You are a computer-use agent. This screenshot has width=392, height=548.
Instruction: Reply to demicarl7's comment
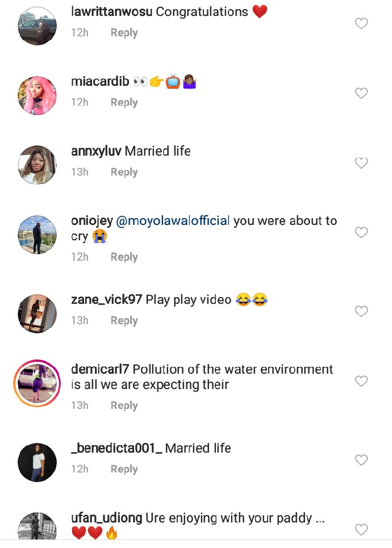click(124, 405)
